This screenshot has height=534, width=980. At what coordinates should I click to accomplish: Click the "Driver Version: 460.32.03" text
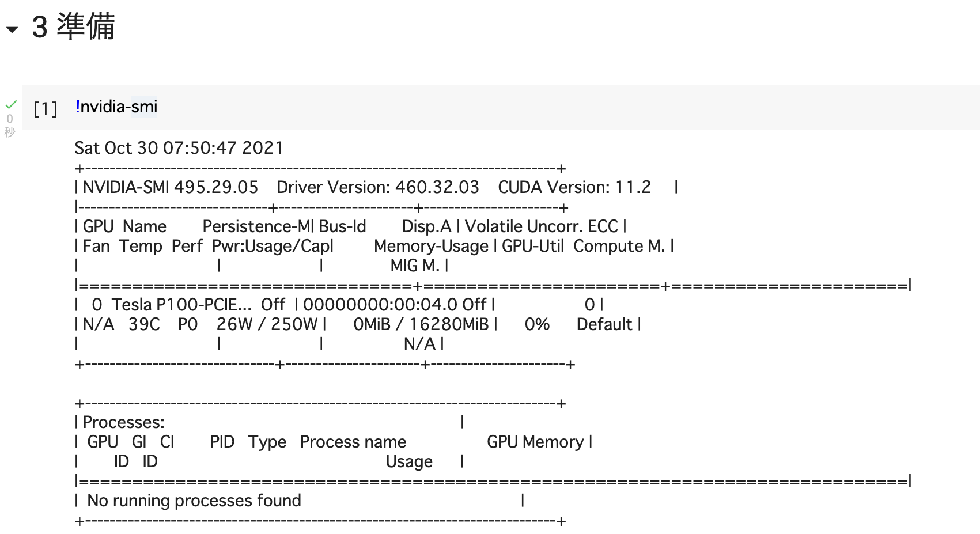point(377,187)
